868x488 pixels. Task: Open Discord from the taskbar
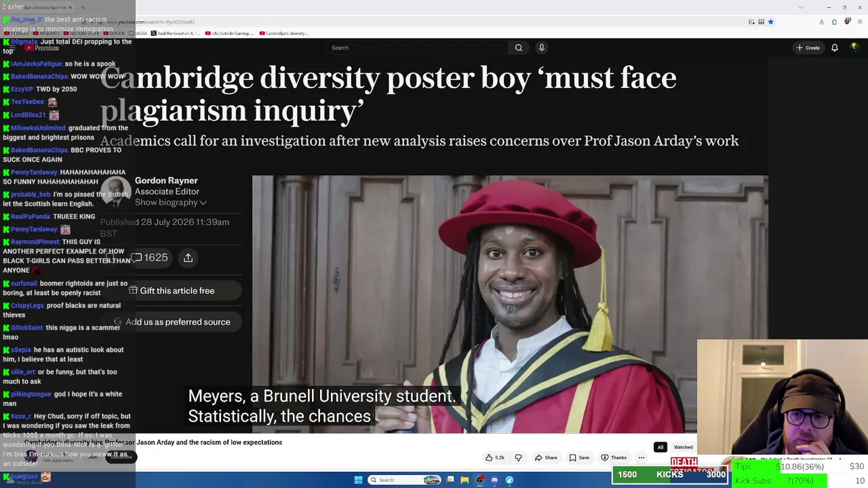(x=494, y=480)
